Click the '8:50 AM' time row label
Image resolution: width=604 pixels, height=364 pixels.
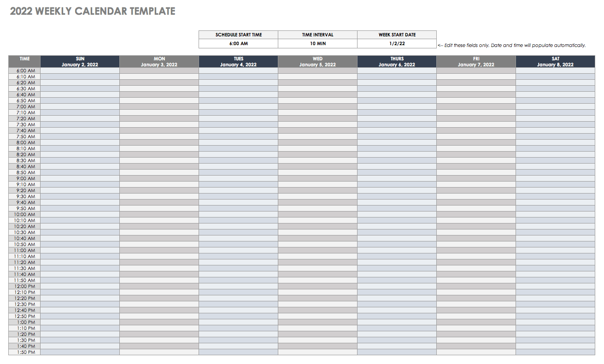click(24, 172)
